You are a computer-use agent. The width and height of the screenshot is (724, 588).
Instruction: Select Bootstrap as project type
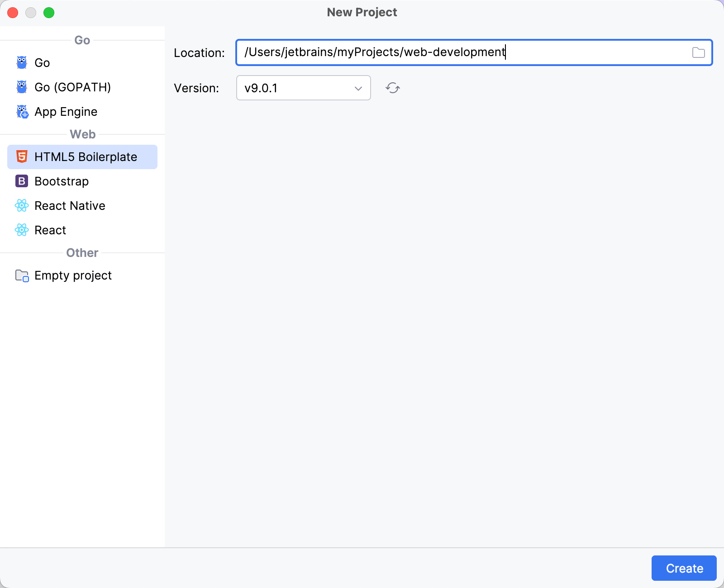tap(61, 181)
